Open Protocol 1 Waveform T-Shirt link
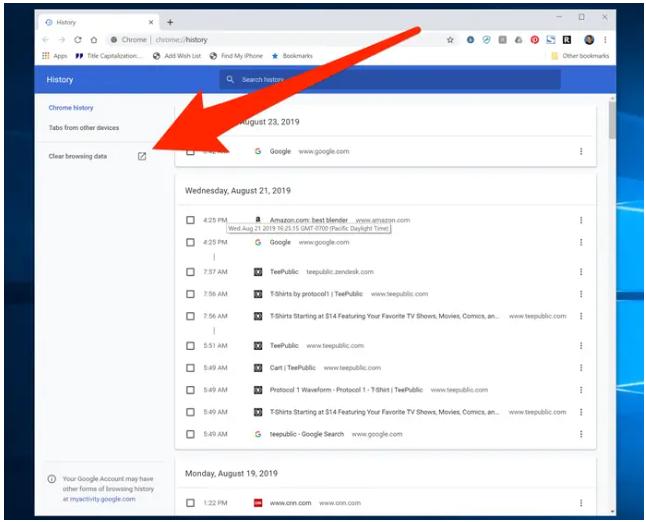The width and height of the screenshot is (646, 522). coord(346,390)
